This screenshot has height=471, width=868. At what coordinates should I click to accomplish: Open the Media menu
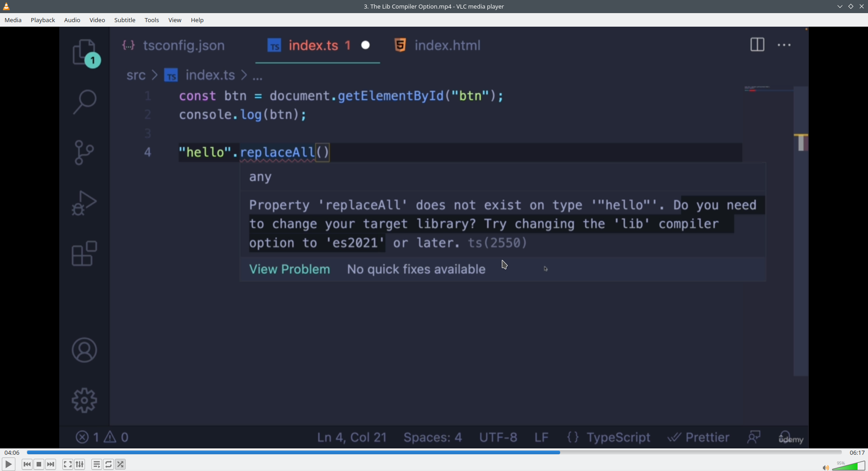(x=13, y=20)
